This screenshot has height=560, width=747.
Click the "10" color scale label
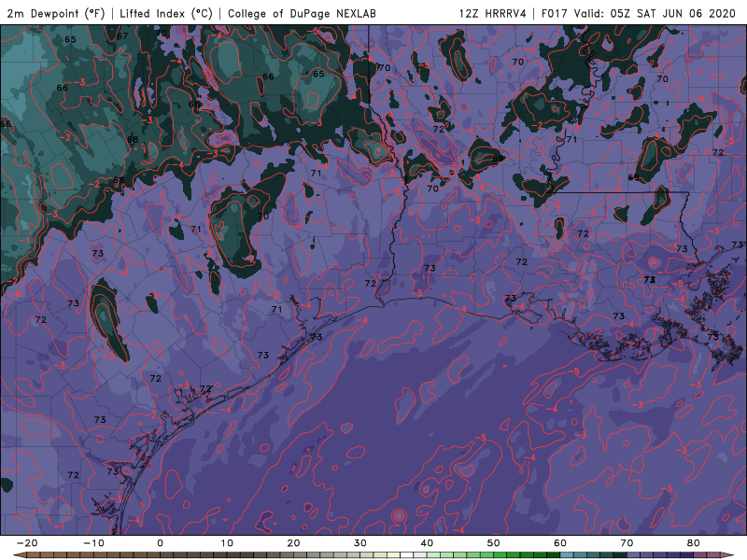tap(227, 543)
